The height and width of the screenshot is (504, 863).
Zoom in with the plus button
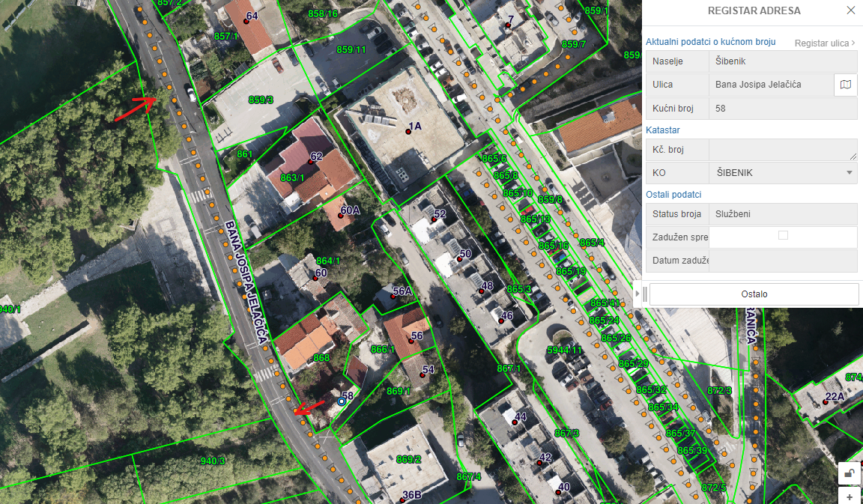pos(850,497)
